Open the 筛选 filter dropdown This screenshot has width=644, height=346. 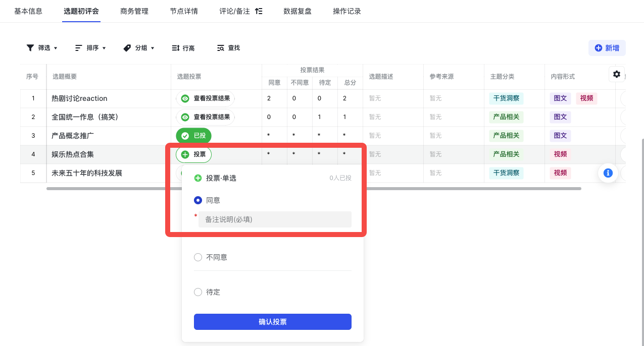(42, 48)
